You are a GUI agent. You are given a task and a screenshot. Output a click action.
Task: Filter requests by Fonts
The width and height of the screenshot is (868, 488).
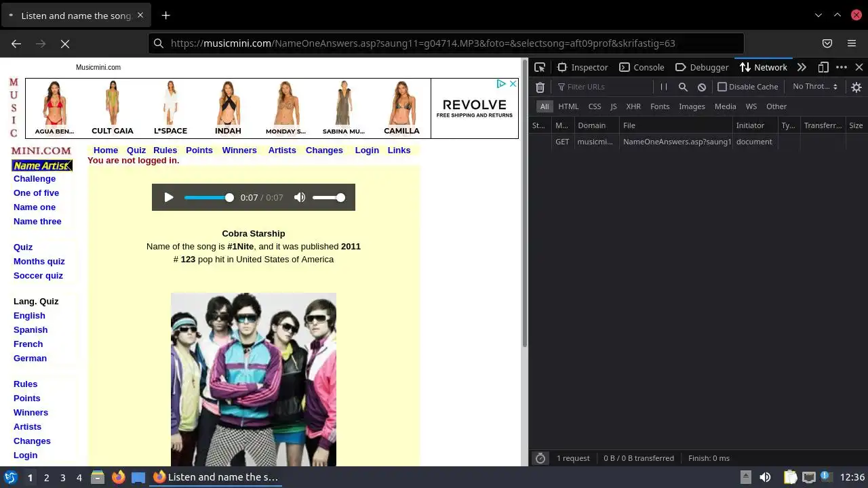pyautogui.click(x=660, y=106)
